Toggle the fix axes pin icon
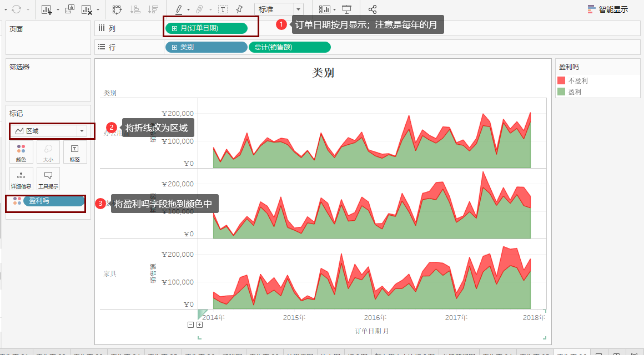The height and width of the screenshot is (355, 644). point(239,9)
